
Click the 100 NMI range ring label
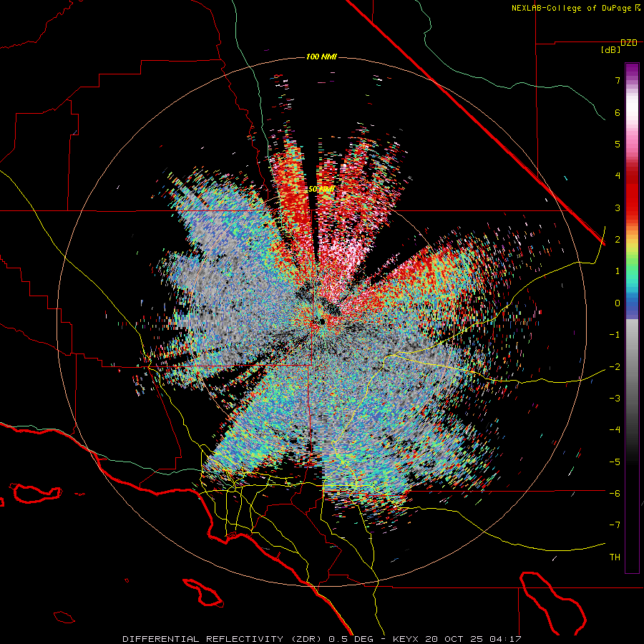pyautogui.click(x=321, y=57)
